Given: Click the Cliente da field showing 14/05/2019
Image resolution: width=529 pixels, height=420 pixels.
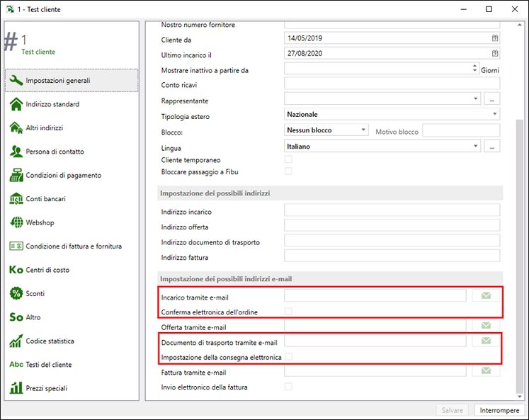Looking at the screenshot, I should [x=392, y=38].
